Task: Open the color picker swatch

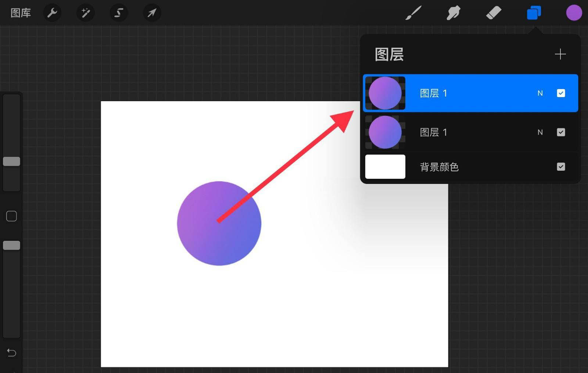Action: pos(574,13)
